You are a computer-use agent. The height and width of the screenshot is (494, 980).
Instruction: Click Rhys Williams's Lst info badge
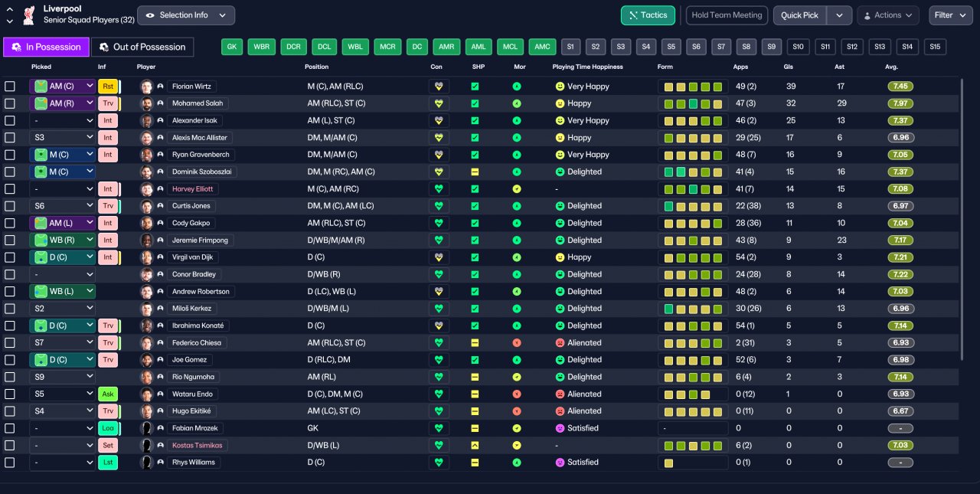point(108,462)
